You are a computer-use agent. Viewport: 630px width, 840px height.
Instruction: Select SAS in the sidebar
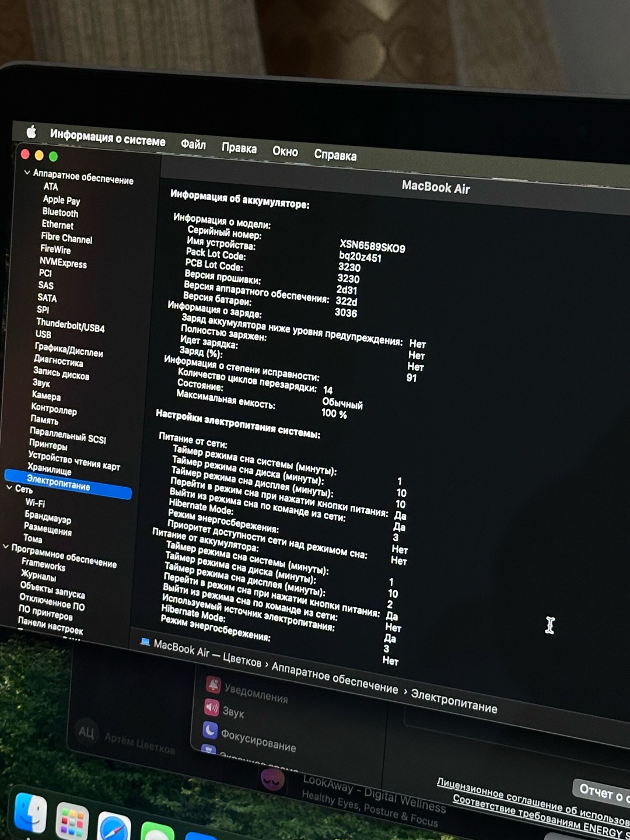click(45, 285)
